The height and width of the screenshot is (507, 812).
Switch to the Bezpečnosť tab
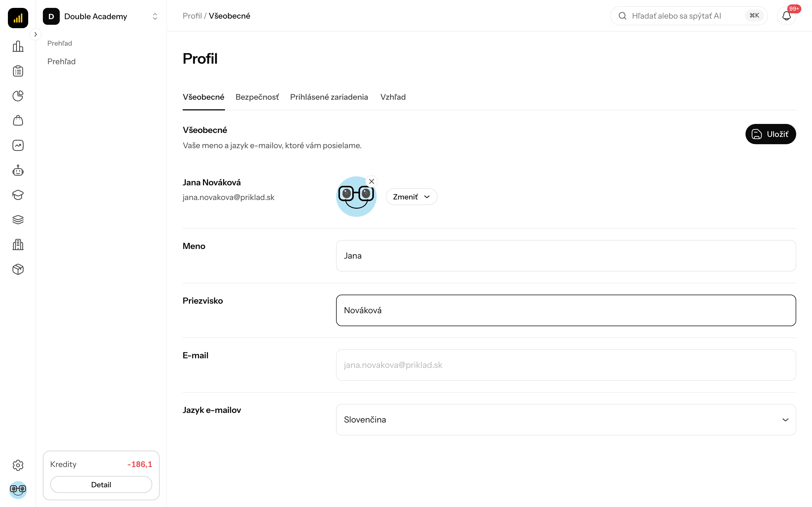click(257, 97)
